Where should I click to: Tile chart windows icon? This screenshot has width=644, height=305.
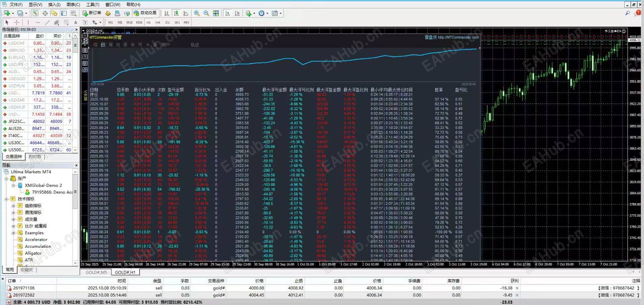point(216,13)
